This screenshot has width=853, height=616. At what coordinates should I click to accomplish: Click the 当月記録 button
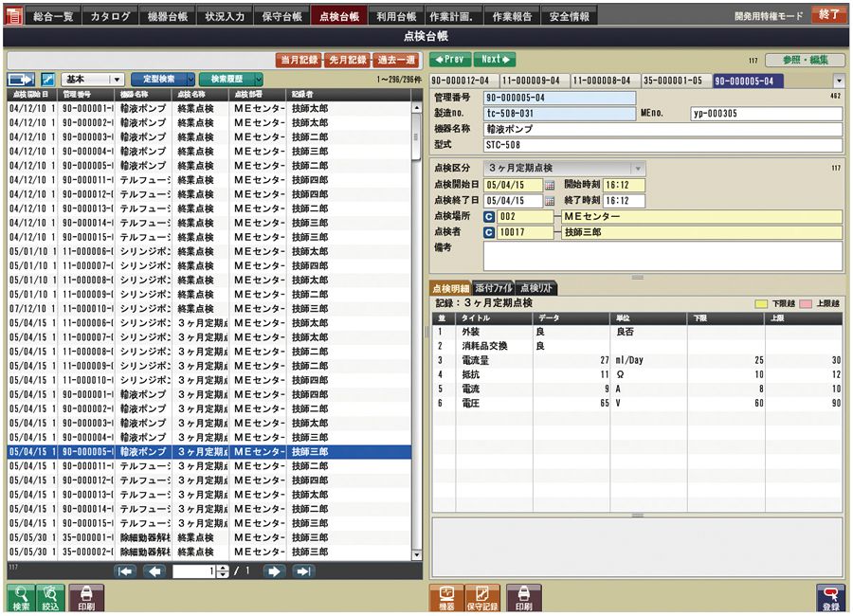(x=299, y=60)
